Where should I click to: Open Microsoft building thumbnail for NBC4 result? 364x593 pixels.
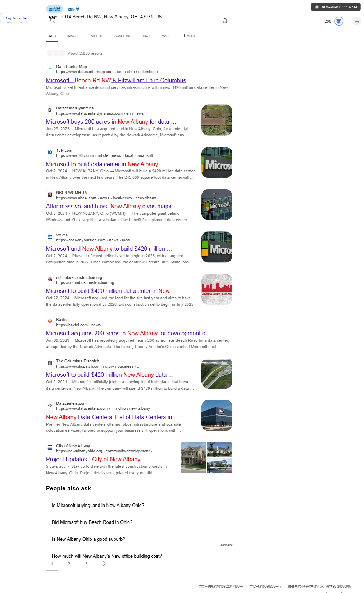coord(217,205)
